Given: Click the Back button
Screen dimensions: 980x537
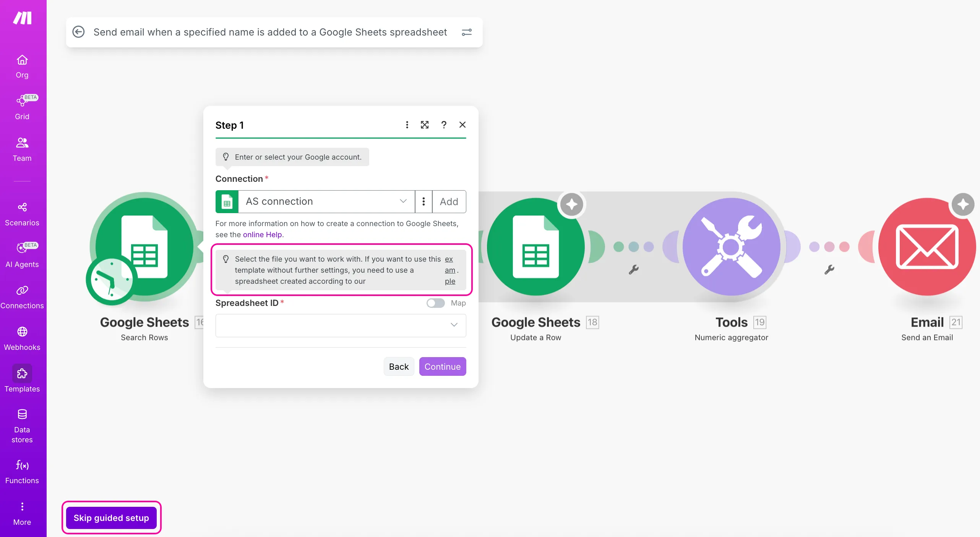Looking at the screenshot, I should 399,367.
